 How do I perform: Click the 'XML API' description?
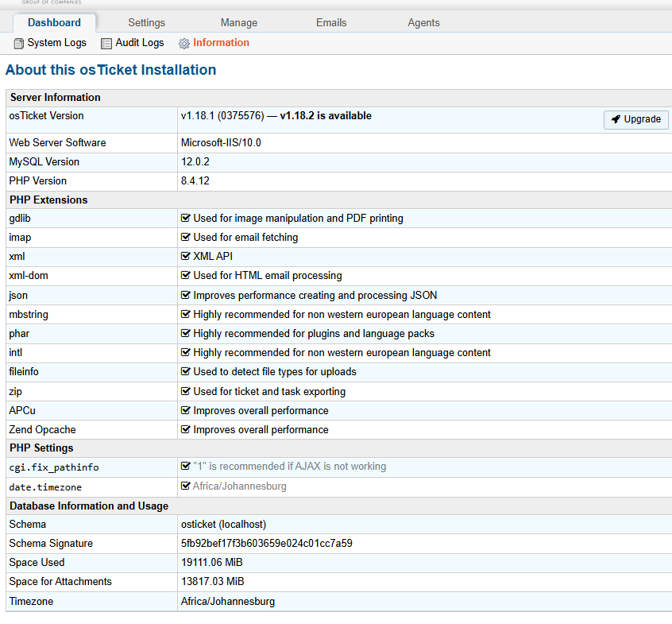point(213,256)
